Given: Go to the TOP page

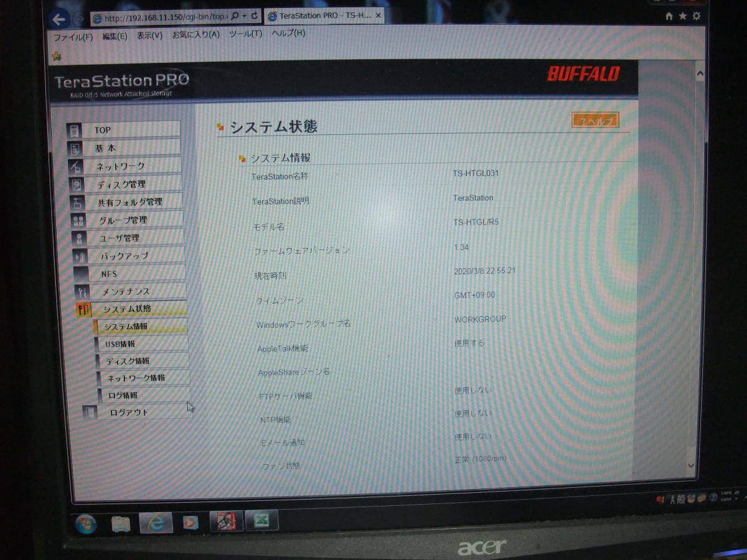Looking at the screenshot, I should coord(131,130).
